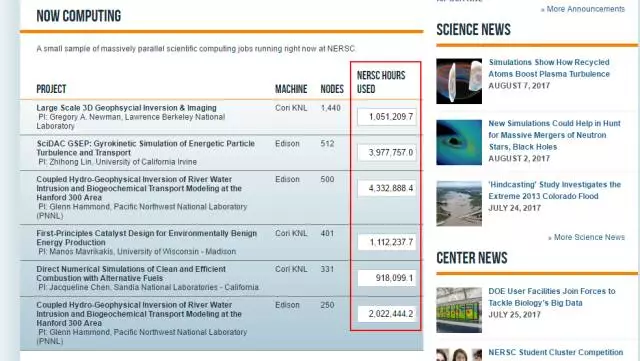The image size is (640, 361).
Task: Select the hours field showing 1,112,237.7
Action: (387, 242)
